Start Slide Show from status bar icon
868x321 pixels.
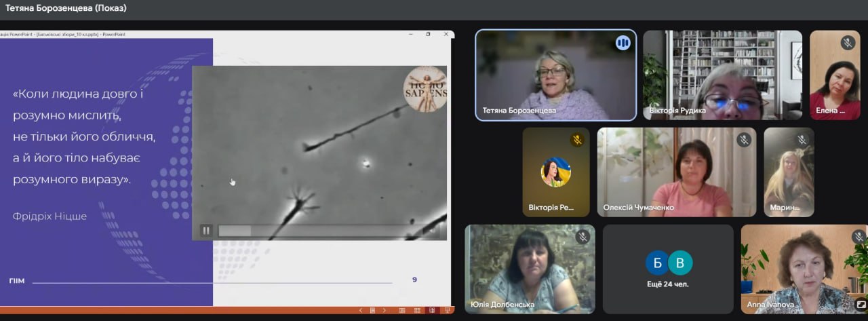pos(446,310)
